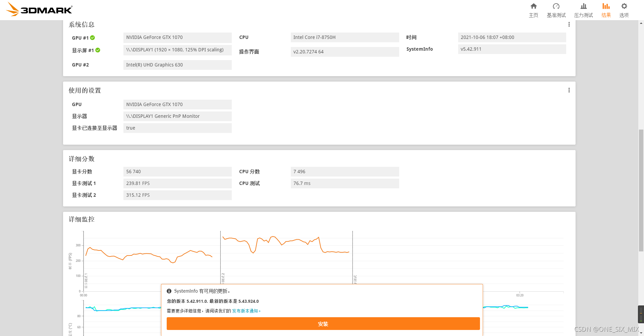Click the 3DMark logo
The width and height of the screenshot is (644, 336).
pos(40,9)
